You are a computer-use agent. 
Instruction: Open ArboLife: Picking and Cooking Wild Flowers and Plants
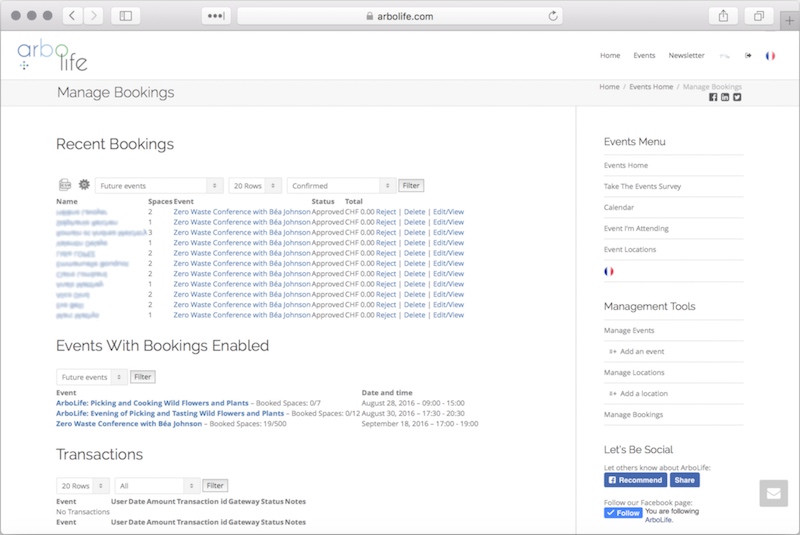[152, 403]
